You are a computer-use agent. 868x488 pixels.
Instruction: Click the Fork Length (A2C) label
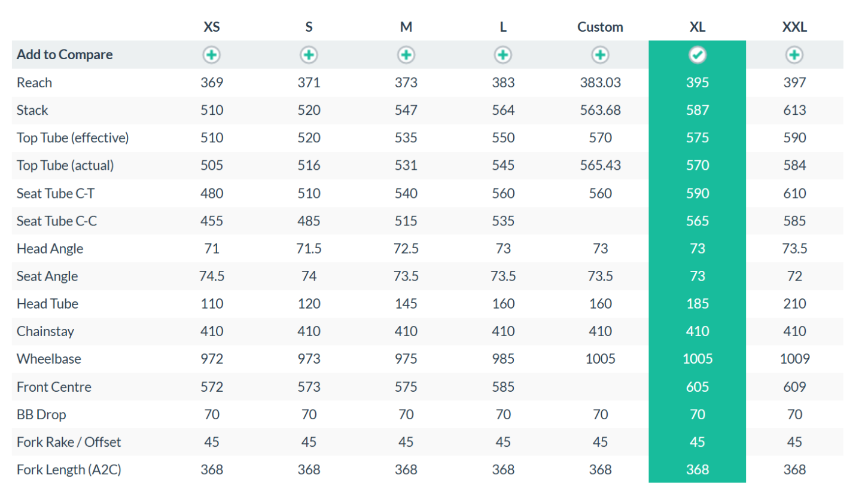click(x=69, y=470)
